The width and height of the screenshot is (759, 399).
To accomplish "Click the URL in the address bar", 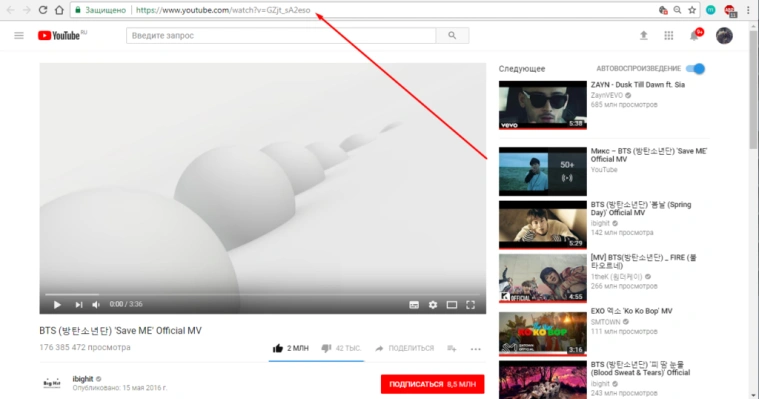I will click(x=223, y=10).
